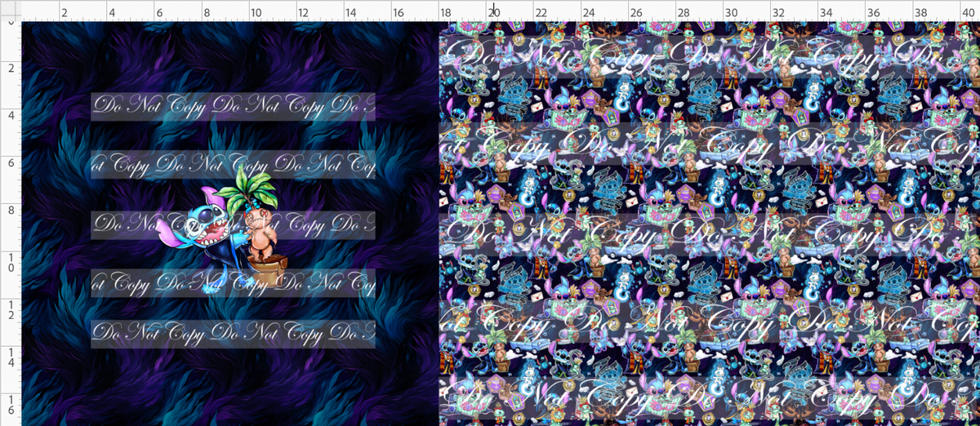Click the 16 mark on the top ruler
The height and width of the screenshot is (426, 980).
tap(399, 13)
